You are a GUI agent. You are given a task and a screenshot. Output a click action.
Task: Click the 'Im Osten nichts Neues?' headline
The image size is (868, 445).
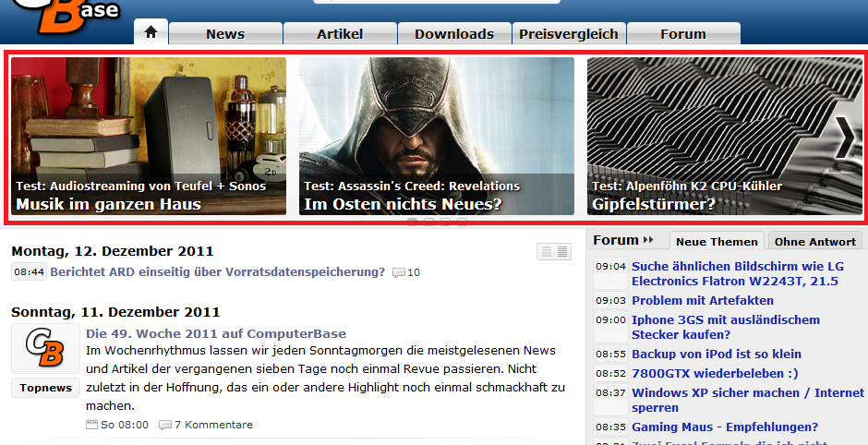click(x=403, y=204)
